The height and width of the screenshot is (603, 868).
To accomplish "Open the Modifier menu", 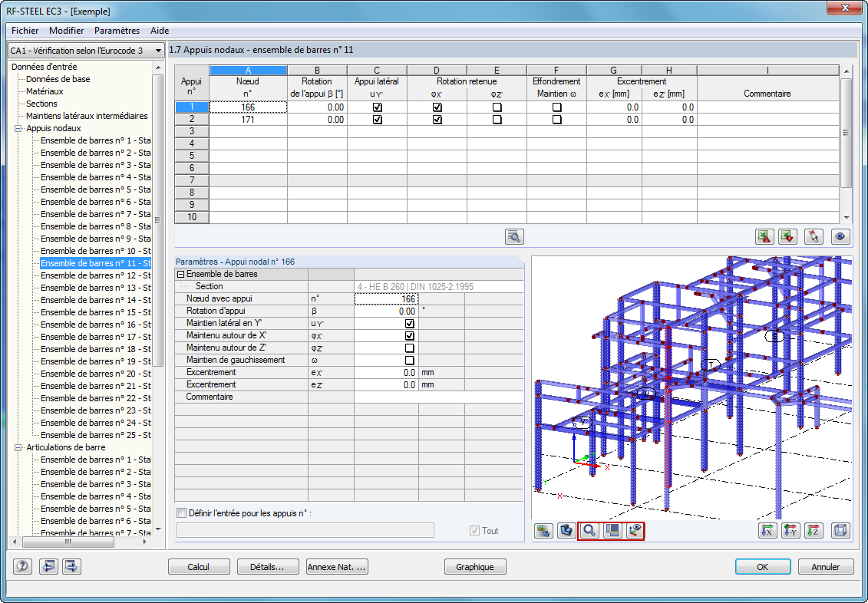I will pos(67,31).
